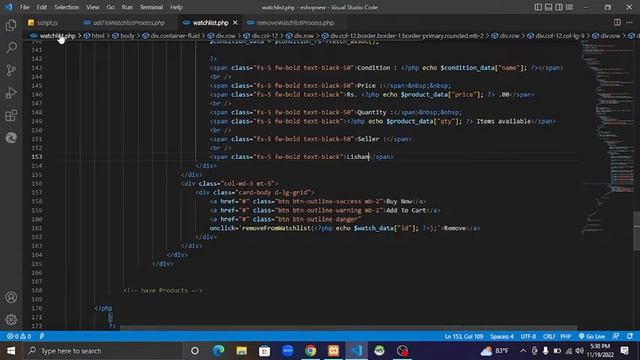The image size is (640, 360).
Task: Open Run and Debug view
Action: 11,93
